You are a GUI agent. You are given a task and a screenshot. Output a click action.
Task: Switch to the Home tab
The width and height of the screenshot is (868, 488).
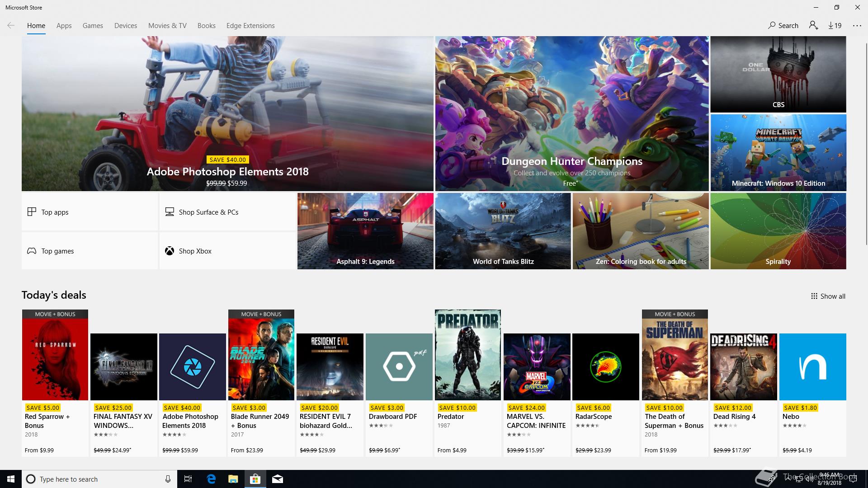36,26
